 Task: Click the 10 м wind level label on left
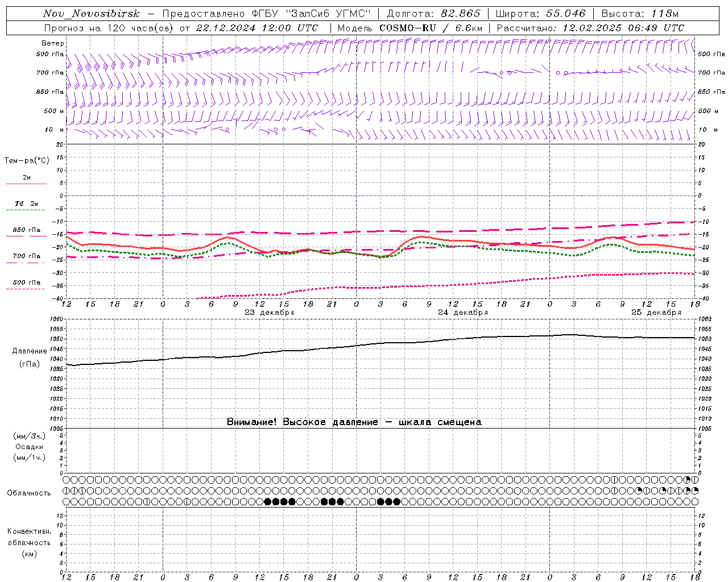54,130
